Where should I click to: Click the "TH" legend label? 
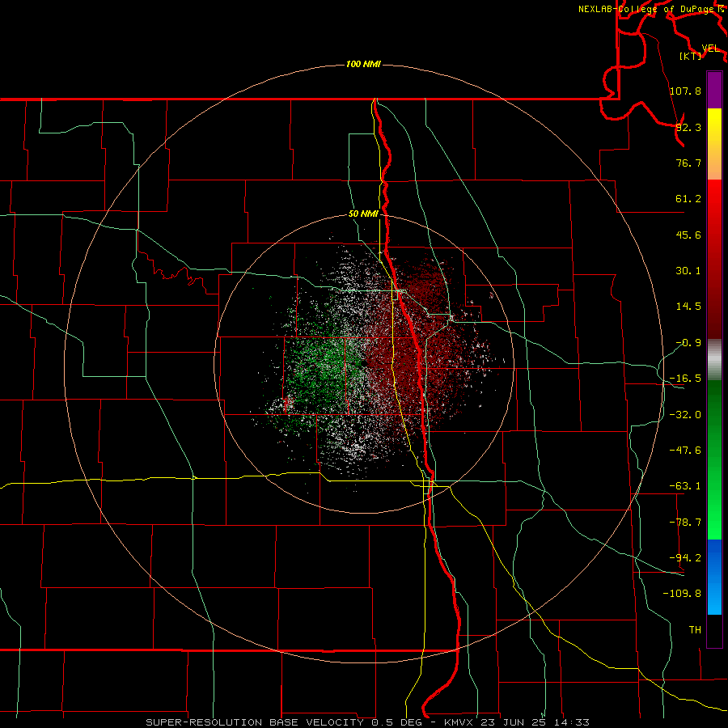click(x=695, y=630)
